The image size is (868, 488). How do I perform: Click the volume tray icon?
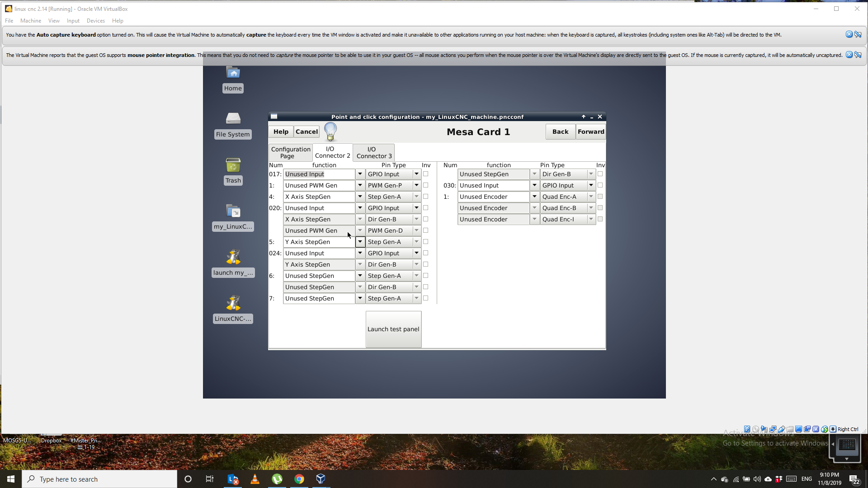[757, 479]
